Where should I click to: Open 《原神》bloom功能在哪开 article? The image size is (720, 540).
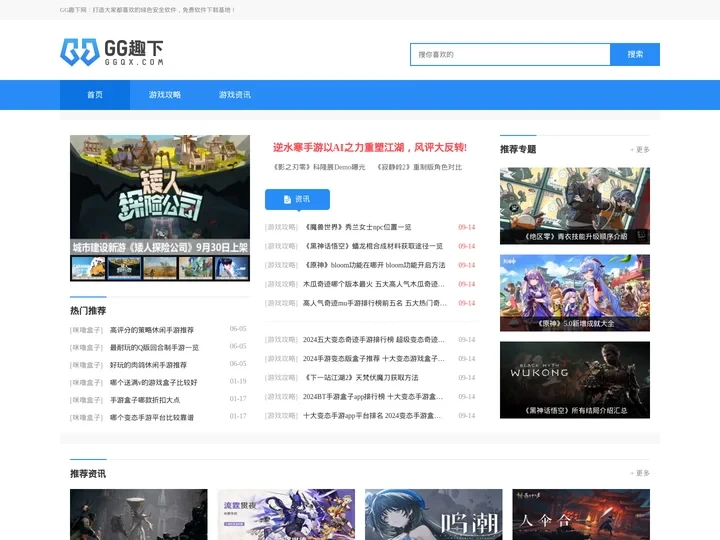tap(374, 265)
